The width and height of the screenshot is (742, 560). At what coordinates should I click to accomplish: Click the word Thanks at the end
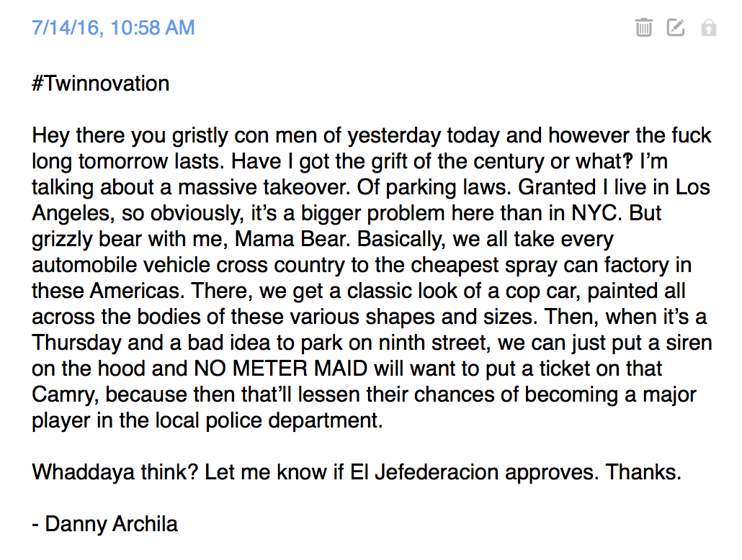pyautogui.click(x=643, y=472)
